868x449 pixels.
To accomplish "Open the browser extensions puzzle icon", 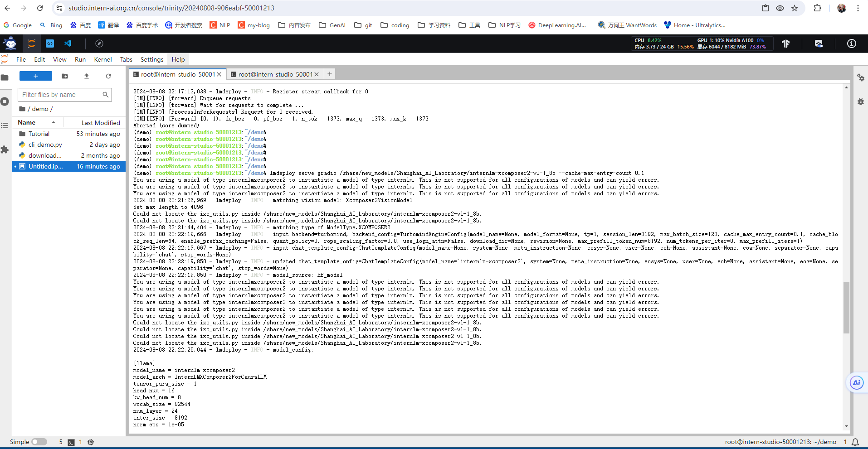I will tap(818, 8).
